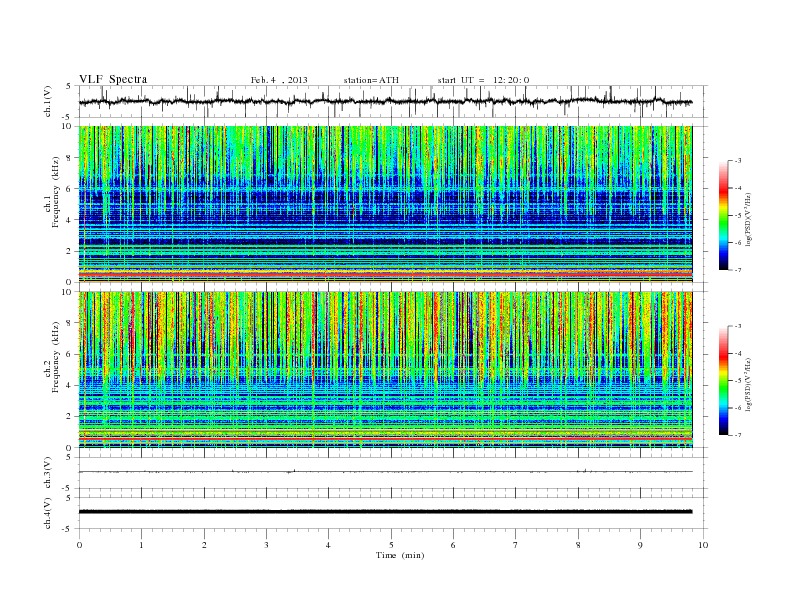The image size is (792, 612).
Task: Click the thick ch.4 voltage trace
Action: tap(385, 512)
